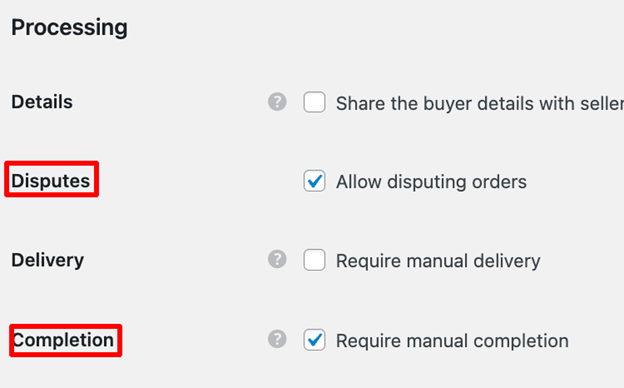Select the red-outlined Completion row heading
Image resolution: width=624 pixels, height=388 pixels.
pos(63,340)
